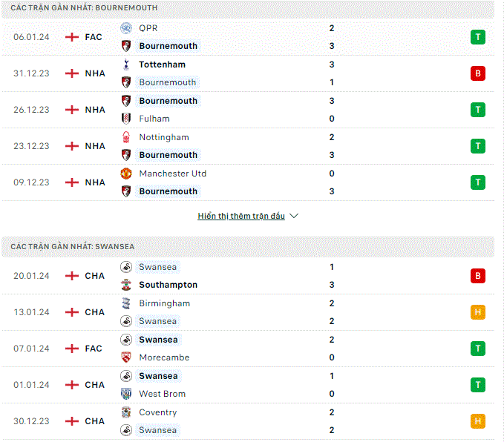The height and width of the screenshot is (442, 504).
Task: Click the Nottingham Forest crest icon
Action: (x=126, y=137)
